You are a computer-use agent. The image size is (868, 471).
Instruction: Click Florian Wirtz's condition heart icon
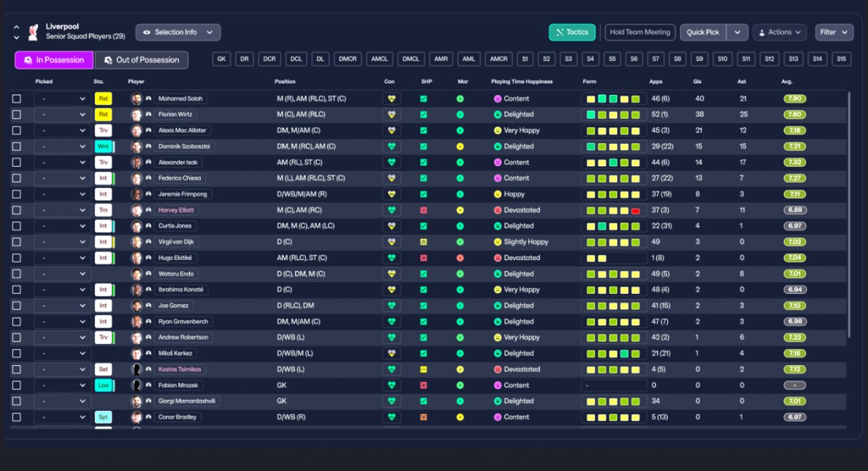pos(391,115)
